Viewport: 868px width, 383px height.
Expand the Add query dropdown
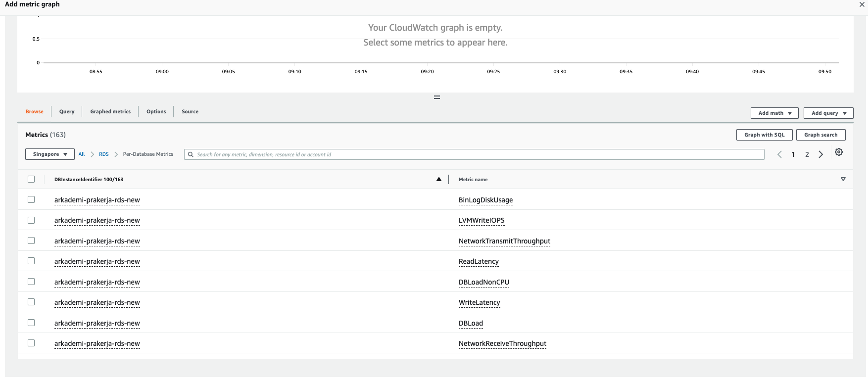pyautogui.click(x=828, y=113)
